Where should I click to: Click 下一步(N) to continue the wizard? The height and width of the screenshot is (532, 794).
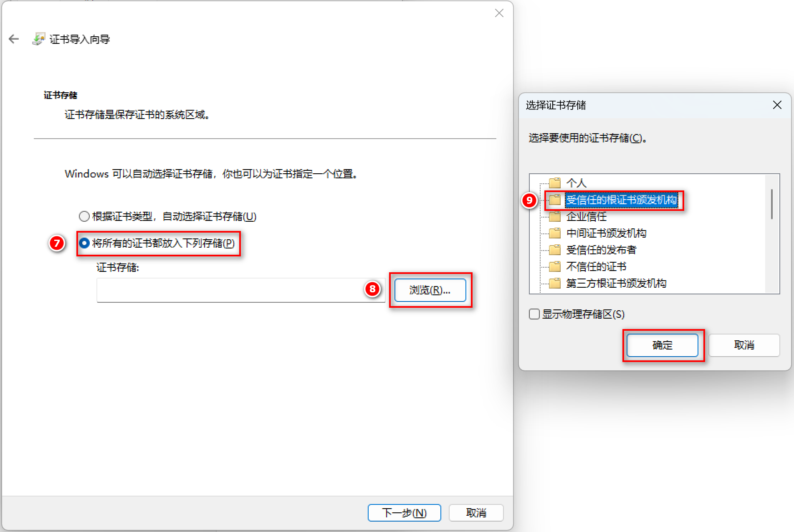(x=404, y=513)
